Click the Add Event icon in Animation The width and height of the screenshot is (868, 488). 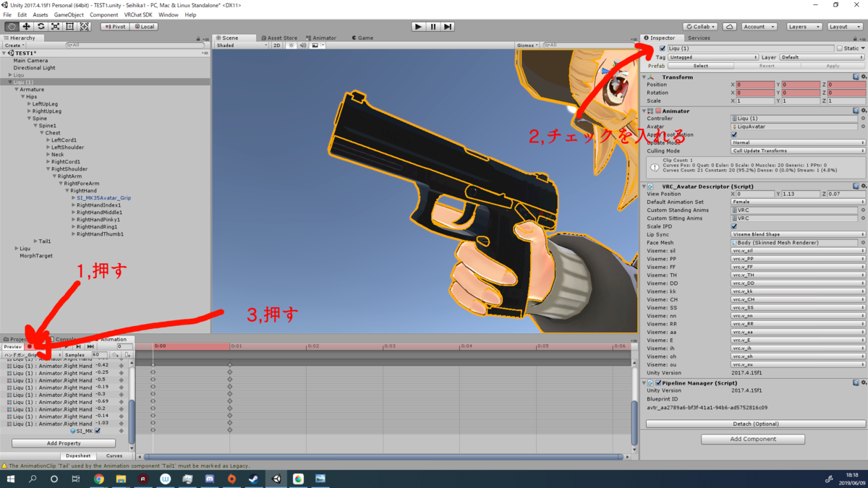127,355
